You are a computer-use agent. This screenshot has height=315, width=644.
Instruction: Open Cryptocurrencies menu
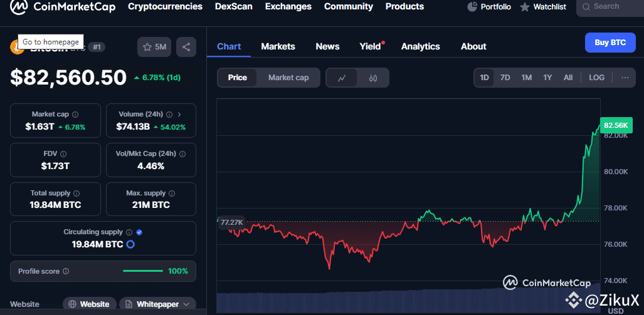pos(165,6)
